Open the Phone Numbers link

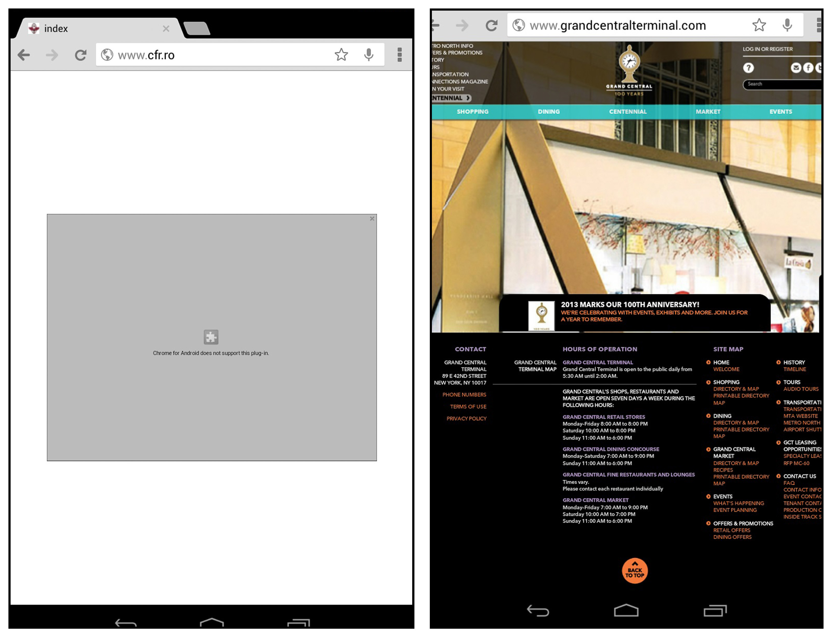click(x=464, y=394)
